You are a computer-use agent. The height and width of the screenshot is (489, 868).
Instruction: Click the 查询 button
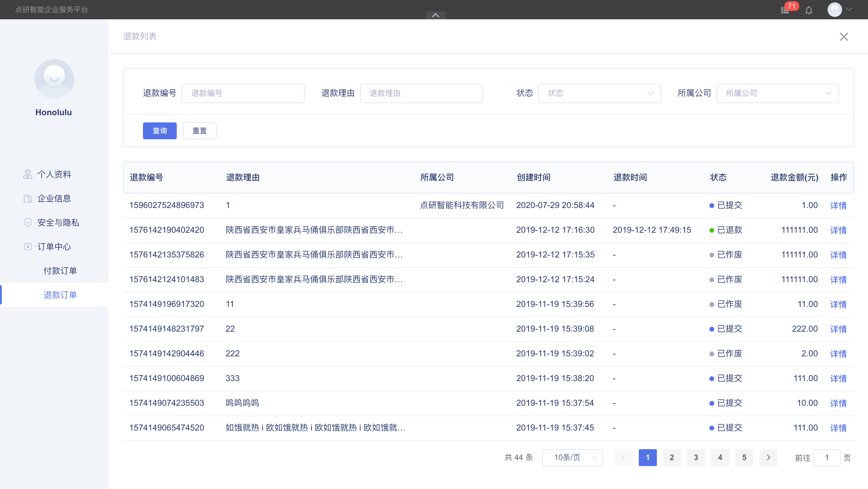[x=160, y=131]
